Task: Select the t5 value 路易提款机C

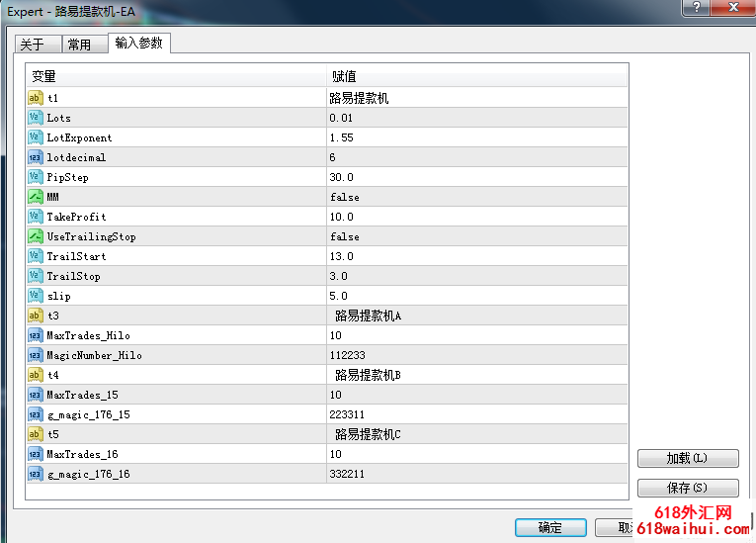Action: tap(369, 434)
